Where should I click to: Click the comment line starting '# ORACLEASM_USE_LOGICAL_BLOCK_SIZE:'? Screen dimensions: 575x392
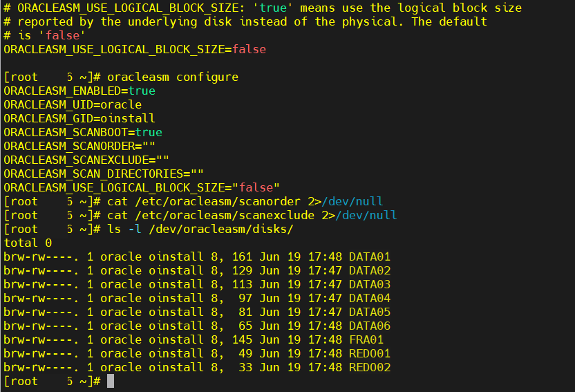263,8
